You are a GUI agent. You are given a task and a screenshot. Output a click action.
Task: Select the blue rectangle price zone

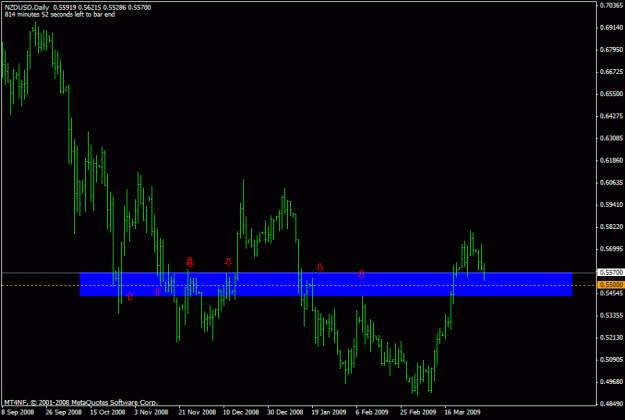point(326,284)
